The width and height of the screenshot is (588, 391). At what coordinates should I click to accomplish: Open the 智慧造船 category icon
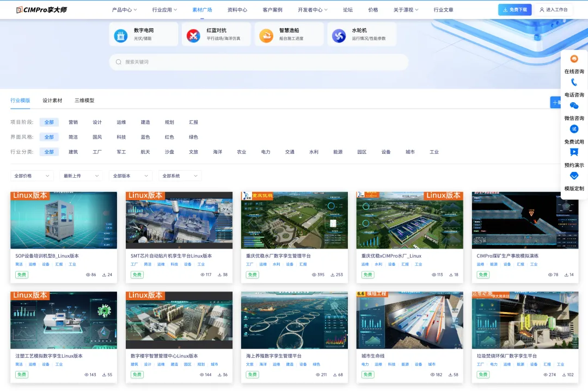point(266,35)
